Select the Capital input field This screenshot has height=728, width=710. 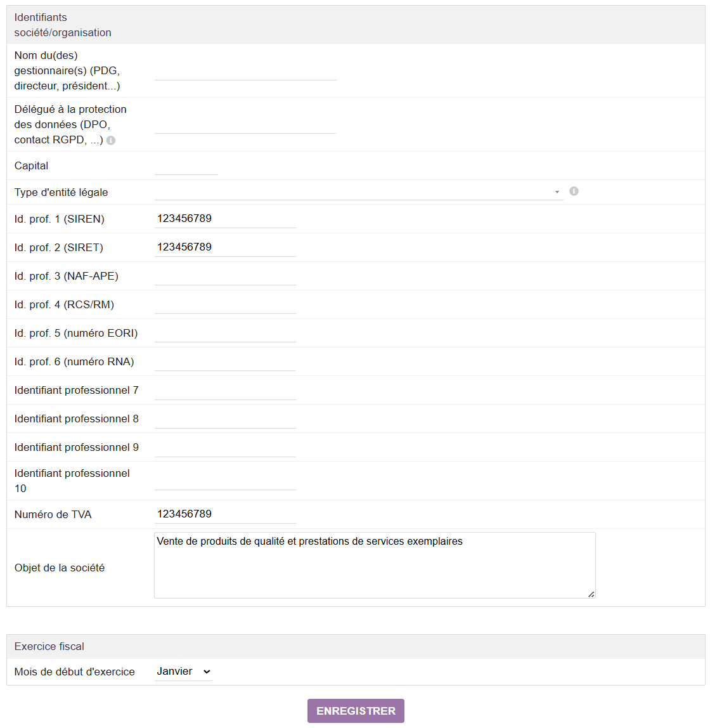click(186, 166)
